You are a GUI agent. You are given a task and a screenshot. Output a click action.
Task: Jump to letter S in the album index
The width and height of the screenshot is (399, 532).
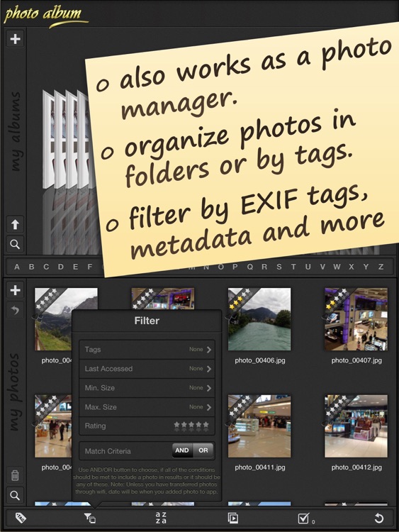pyautogui.click(x=279, y=267)
